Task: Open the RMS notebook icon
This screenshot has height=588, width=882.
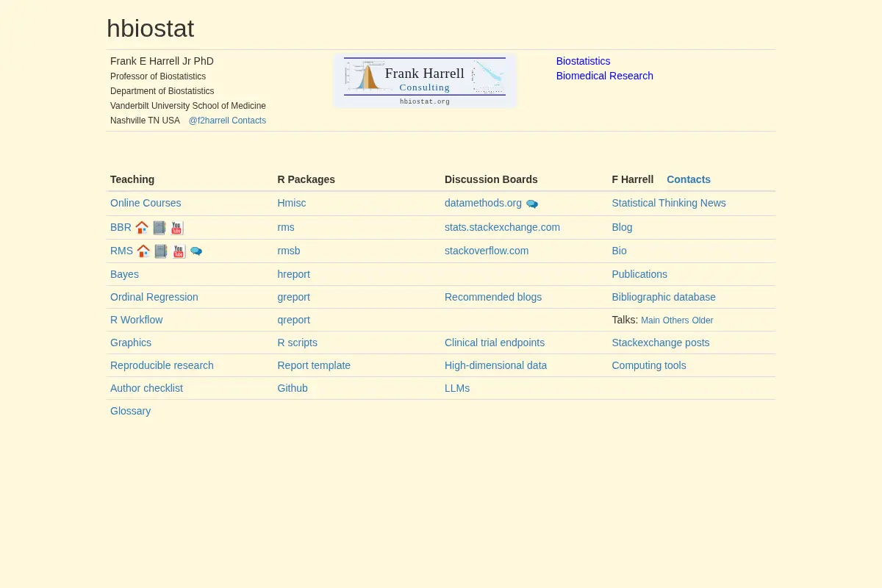Action: tap(161, 251)
